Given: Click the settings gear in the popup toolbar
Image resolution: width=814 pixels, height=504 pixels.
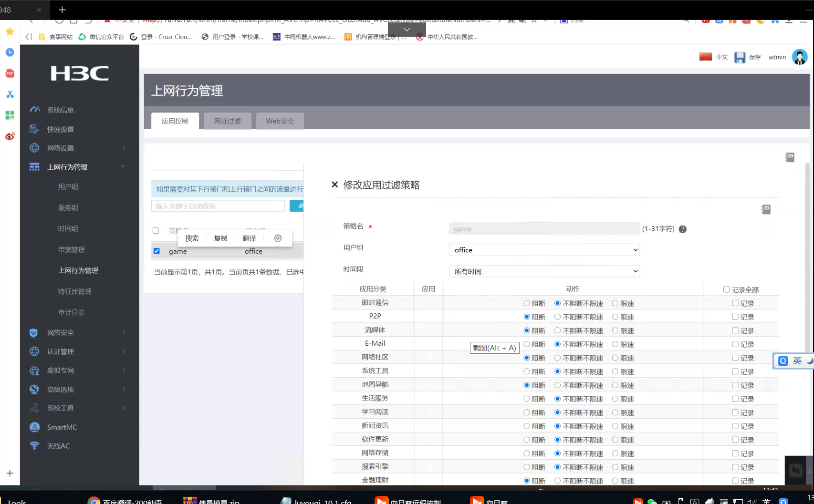Looking at the screenshot, I should tap(278, 238).
